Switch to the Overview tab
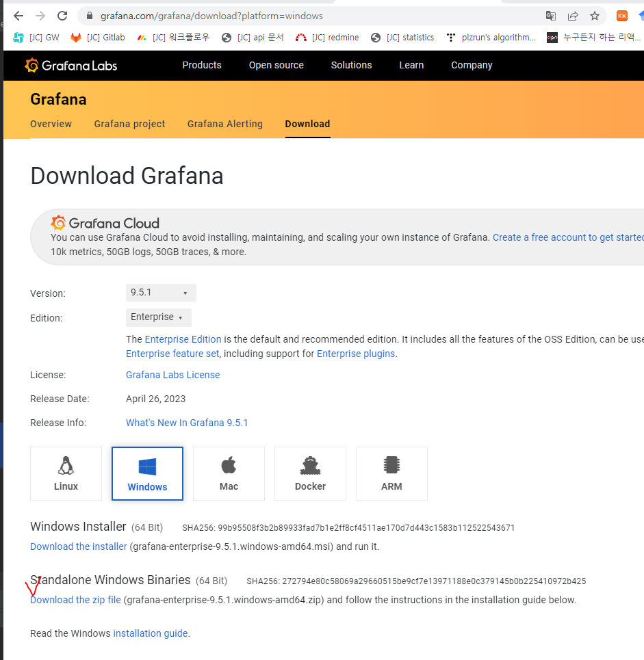Image resolution: width=644 pixels, height=660 pixels. tap(51, 124)
